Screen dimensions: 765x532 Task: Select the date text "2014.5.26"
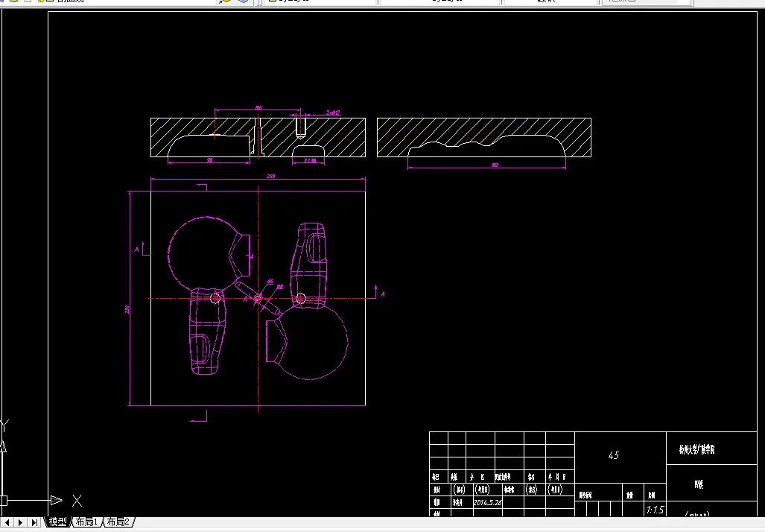487,502
